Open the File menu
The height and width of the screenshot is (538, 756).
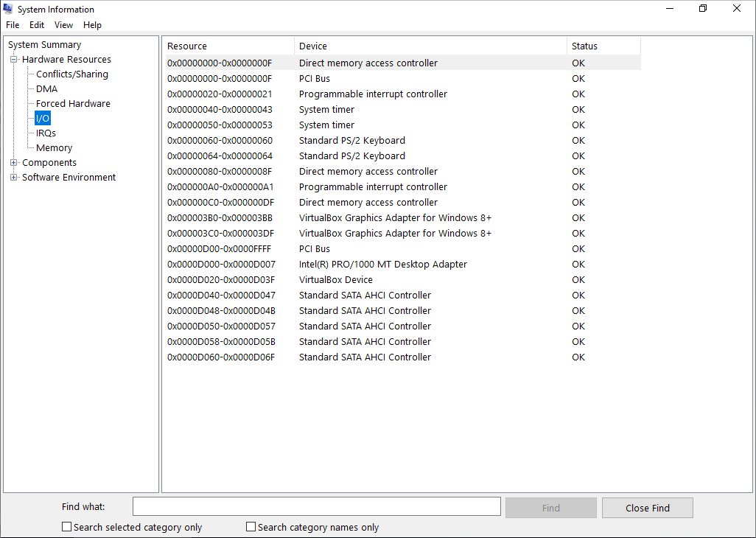(13, 25)
